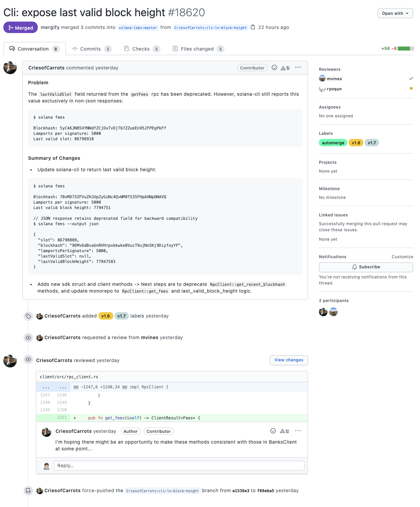Click the Author badge on review comment

pyautogui.click(x=130, y=431)
